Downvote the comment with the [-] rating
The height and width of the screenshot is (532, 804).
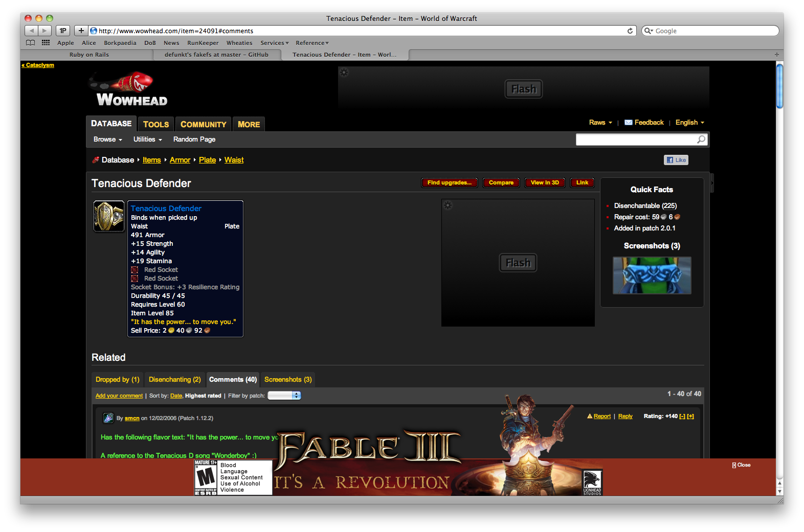682,417
